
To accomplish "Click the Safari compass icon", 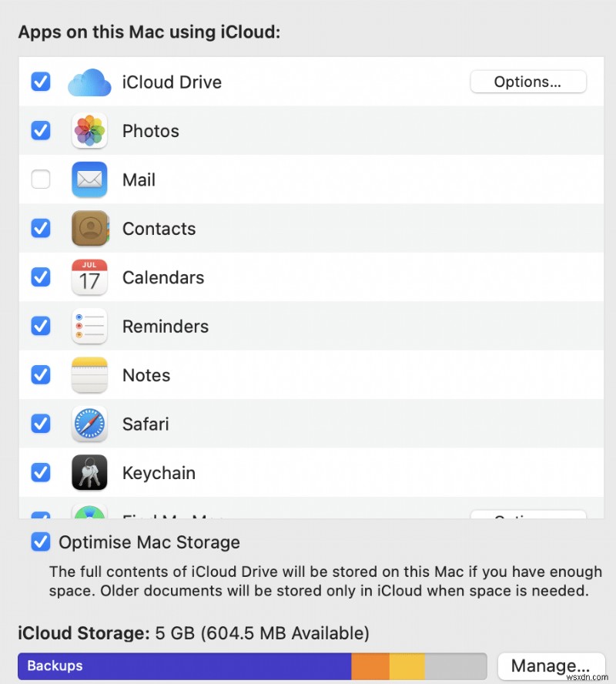I will click(x=89, y=424).
